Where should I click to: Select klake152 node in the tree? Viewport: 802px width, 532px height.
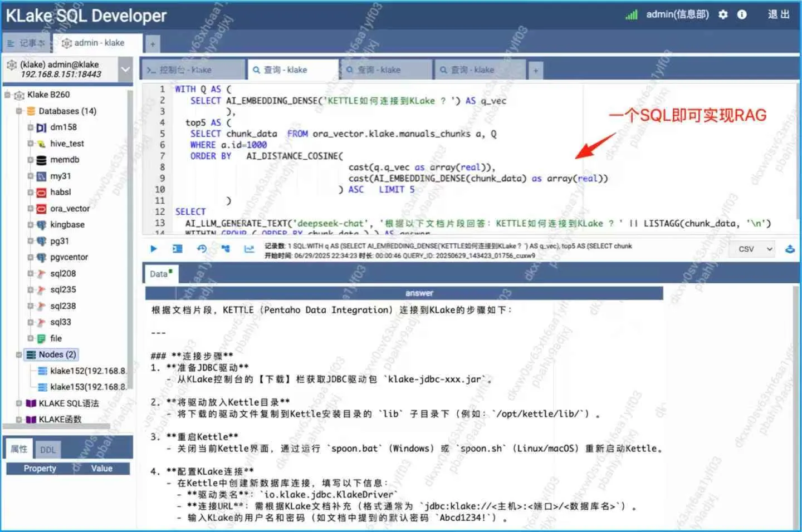point(87,371)
